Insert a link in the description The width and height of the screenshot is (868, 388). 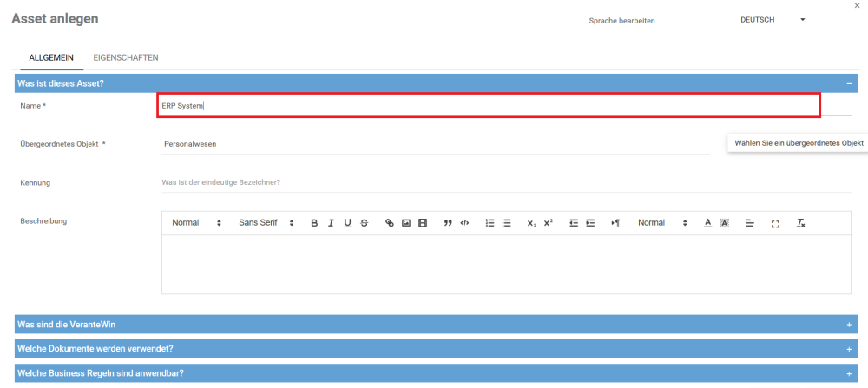390,223
